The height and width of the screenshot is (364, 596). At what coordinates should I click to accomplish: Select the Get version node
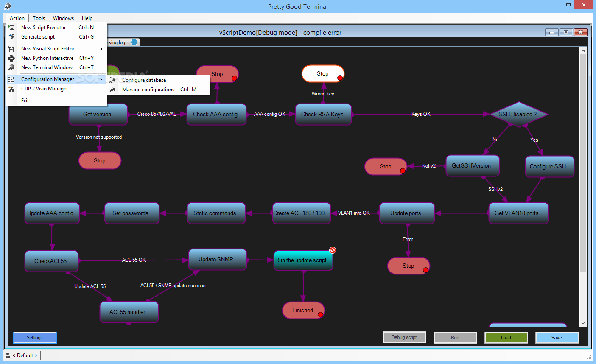coord(98,114)
